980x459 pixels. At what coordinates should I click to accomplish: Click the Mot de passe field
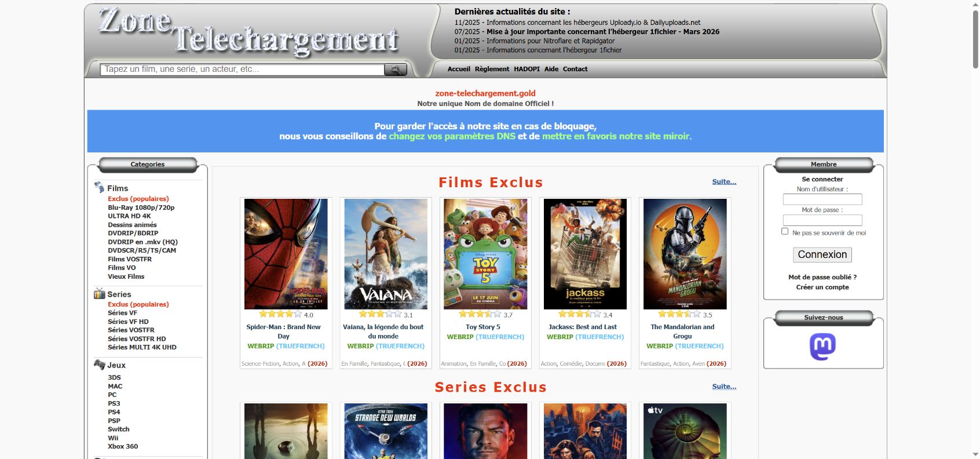[x=822, y=220]
